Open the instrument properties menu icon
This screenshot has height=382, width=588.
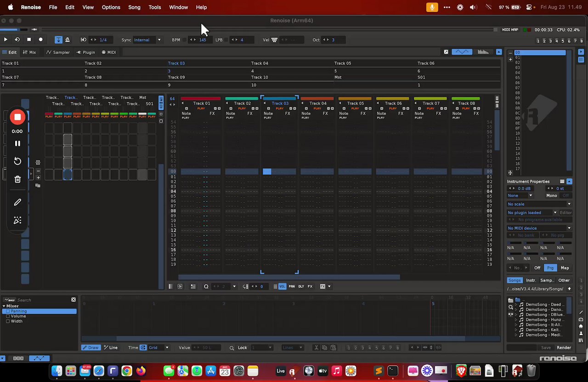click(x=562, y=182)
